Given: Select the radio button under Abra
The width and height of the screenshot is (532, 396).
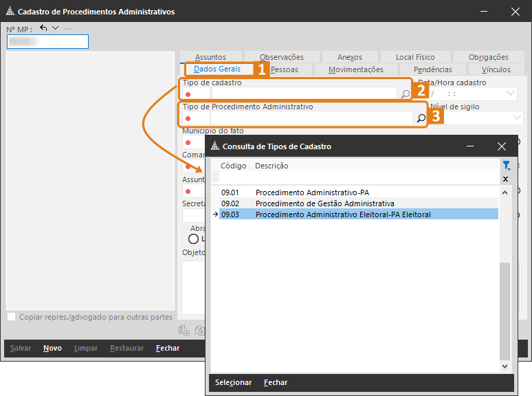Looking at the screenshot, I should (193, 239).
